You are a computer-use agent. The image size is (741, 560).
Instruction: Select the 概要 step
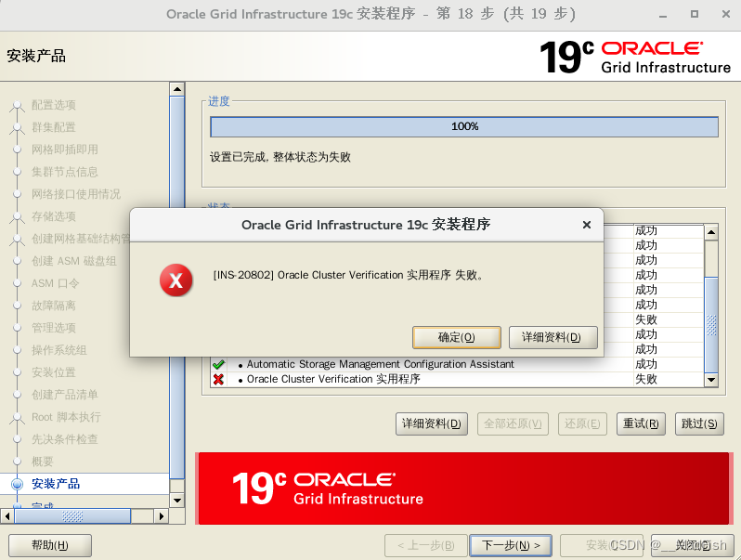pos(43,462)
